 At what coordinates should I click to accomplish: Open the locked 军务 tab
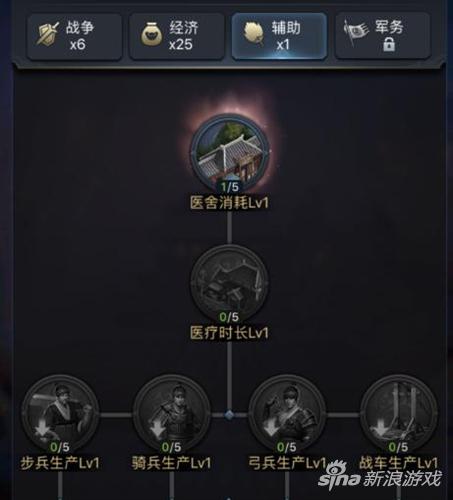coord(382,36)
